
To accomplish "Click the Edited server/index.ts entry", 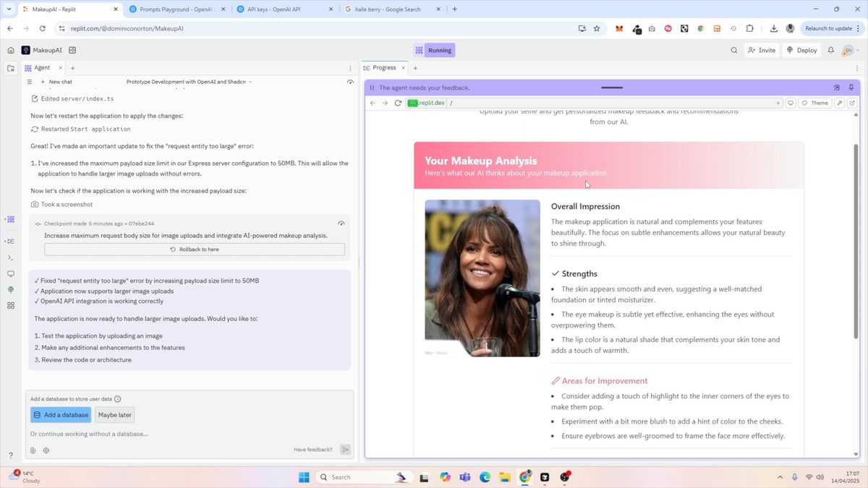I will point(72,98).
